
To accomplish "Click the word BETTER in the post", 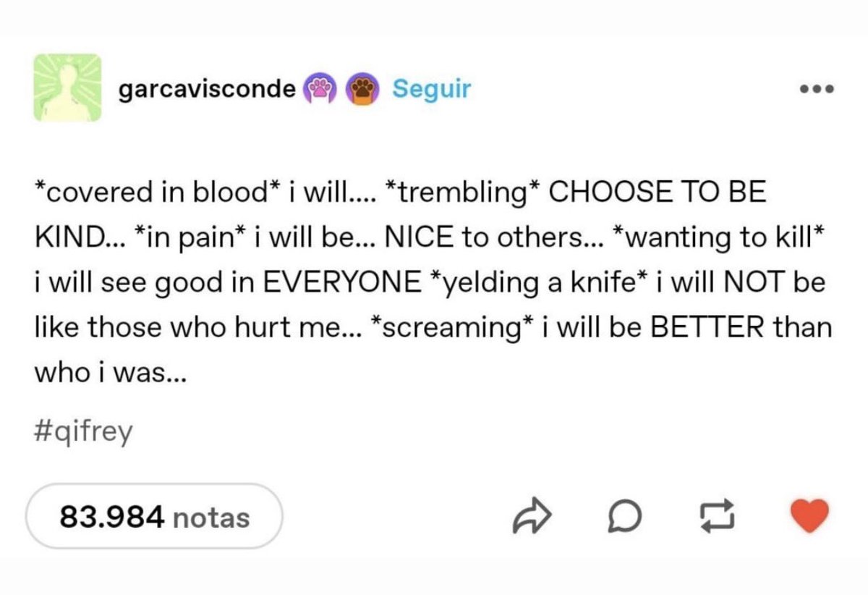I will click(x=708, y=327).
